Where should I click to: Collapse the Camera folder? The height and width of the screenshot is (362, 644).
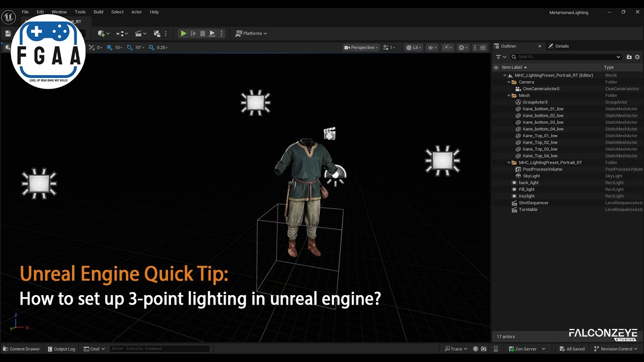coord(509,82)
